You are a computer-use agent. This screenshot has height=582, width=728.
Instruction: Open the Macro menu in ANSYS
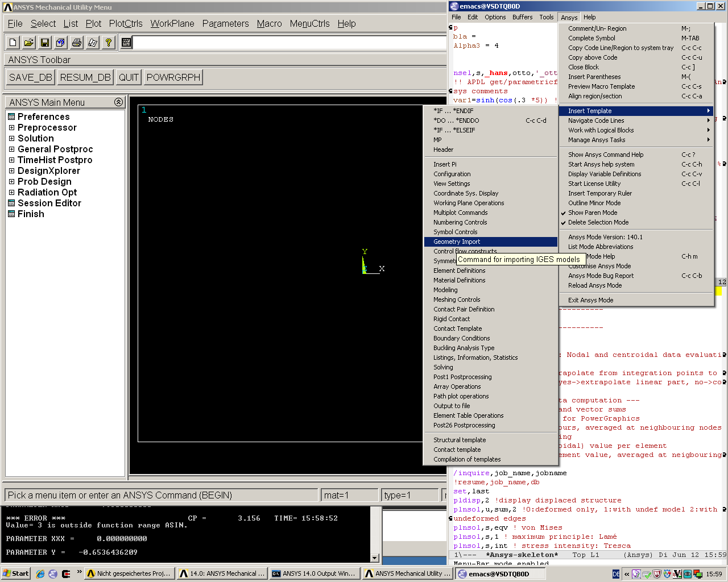(x=269, y=23)
